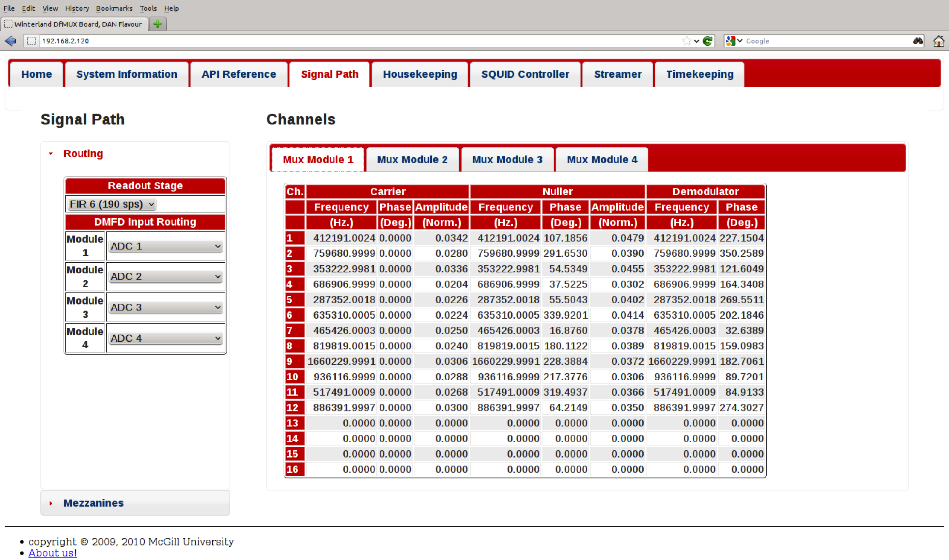
Task: Switch to Mux Module 2 tab
Action: point(413,160)
